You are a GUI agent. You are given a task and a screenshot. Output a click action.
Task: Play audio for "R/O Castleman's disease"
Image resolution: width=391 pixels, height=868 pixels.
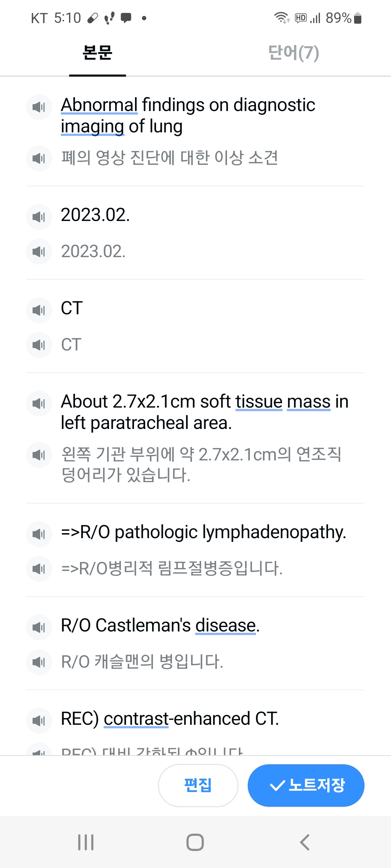(39, 627)
